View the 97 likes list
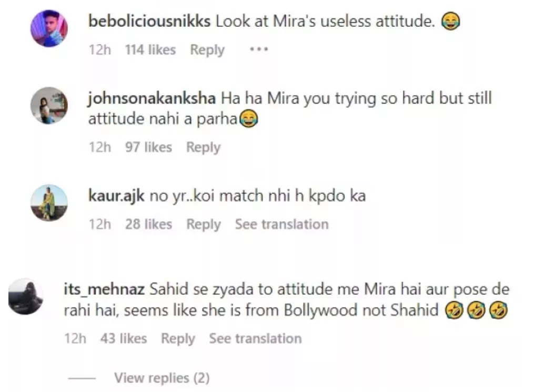The image size is (535, 392). [x=148, y=148]
